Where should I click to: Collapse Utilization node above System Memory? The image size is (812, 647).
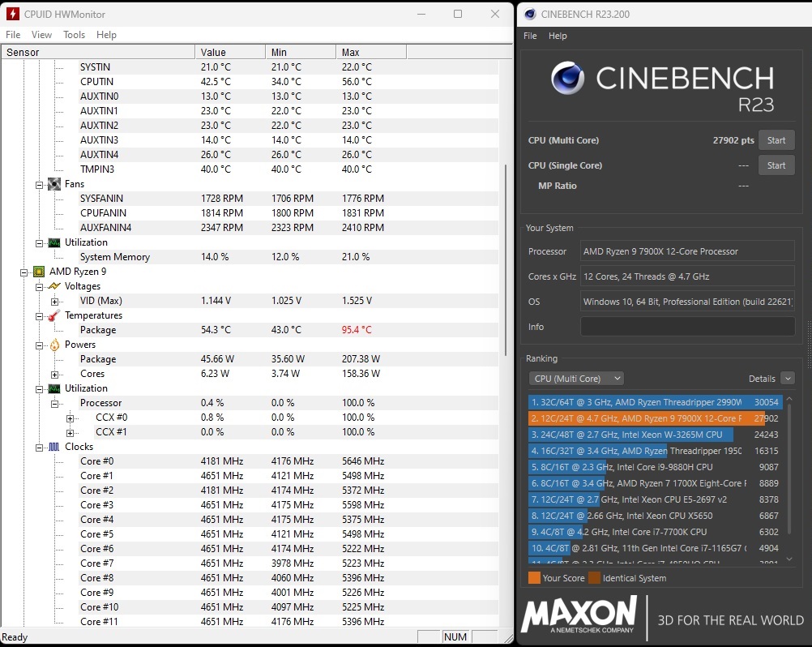click(x=40, y=243)
